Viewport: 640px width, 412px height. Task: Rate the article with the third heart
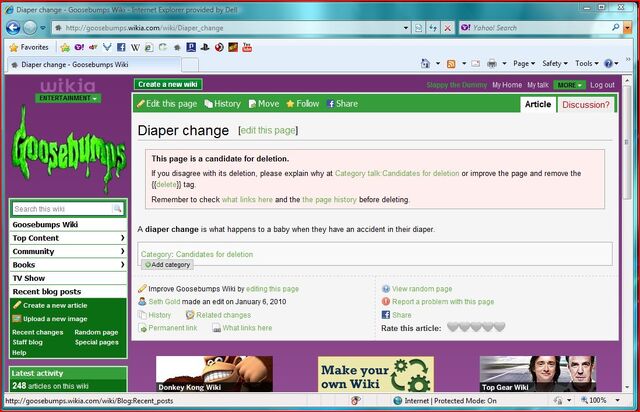pos(476,327)
